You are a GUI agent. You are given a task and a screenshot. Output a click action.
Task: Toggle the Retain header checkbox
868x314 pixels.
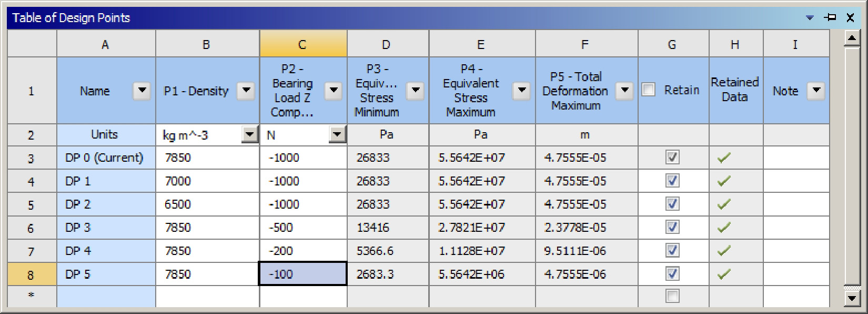(649, 90)
